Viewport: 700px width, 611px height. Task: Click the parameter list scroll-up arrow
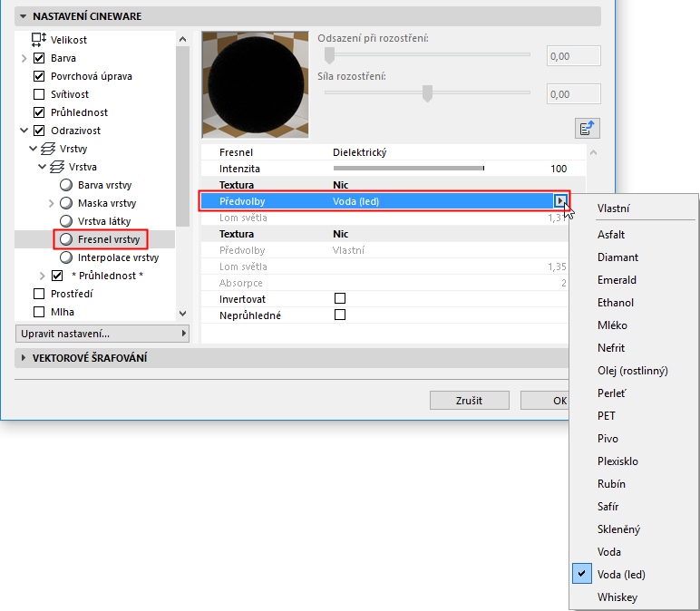click(593, 152)
